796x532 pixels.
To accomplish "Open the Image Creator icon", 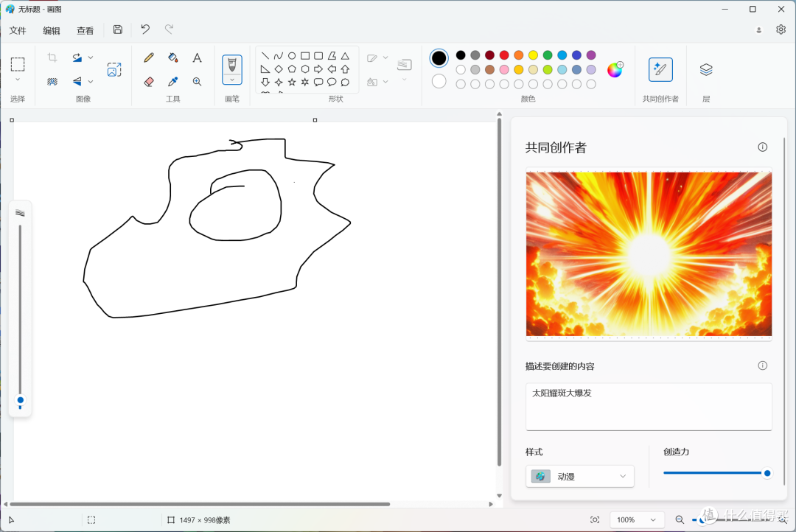I will point(114,69).
